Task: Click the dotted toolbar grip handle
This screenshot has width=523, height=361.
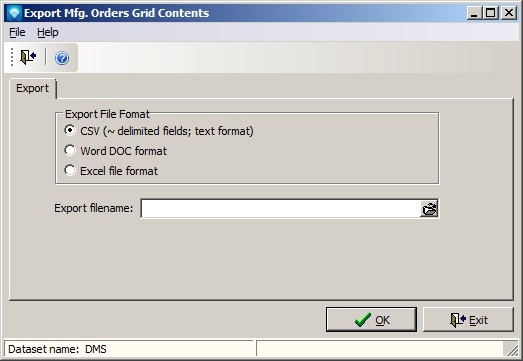Action: point(12,57)
